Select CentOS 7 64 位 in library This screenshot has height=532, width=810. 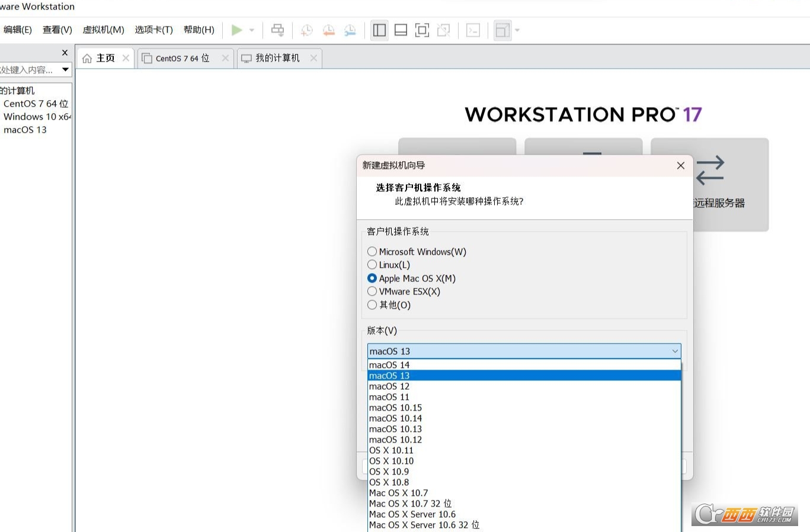pyautogui.click(x=36, y=104)
